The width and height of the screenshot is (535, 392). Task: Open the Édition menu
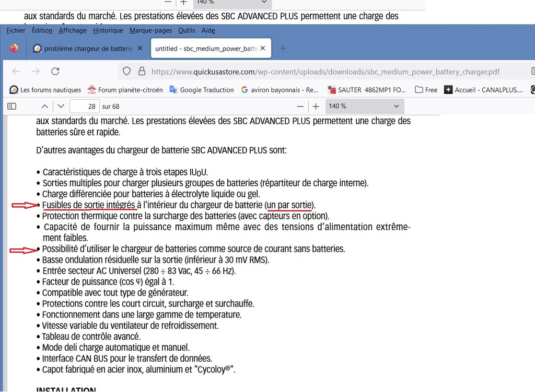point(42,30)
